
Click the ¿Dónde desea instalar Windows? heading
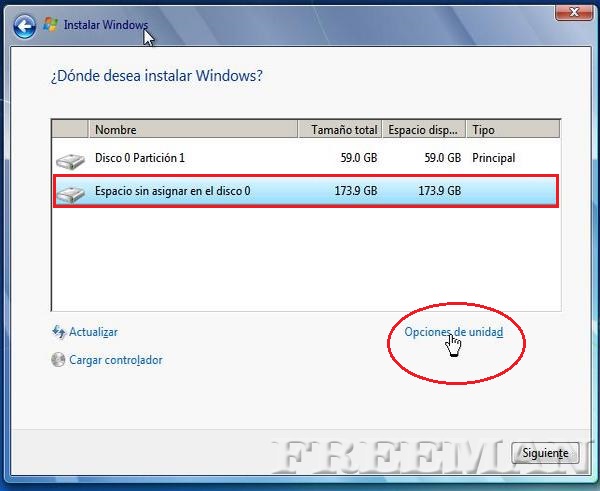[x=157, y=75]
